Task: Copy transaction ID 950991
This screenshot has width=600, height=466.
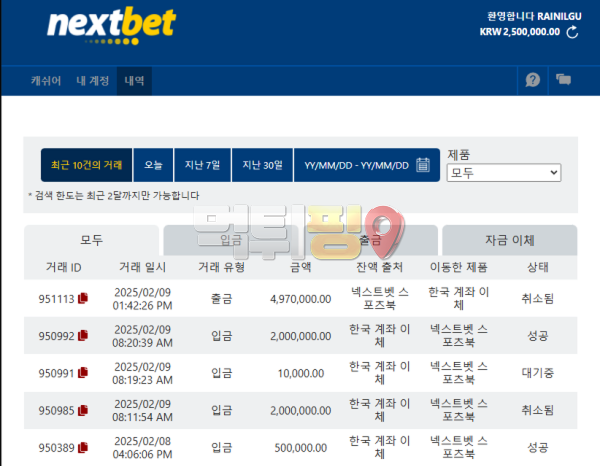Action: (83, 373)
